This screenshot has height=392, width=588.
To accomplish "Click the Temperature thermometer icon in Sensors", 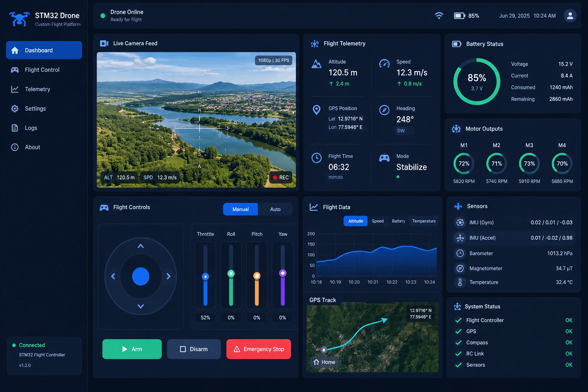I will pyautogui.click(x=460, y=282).
